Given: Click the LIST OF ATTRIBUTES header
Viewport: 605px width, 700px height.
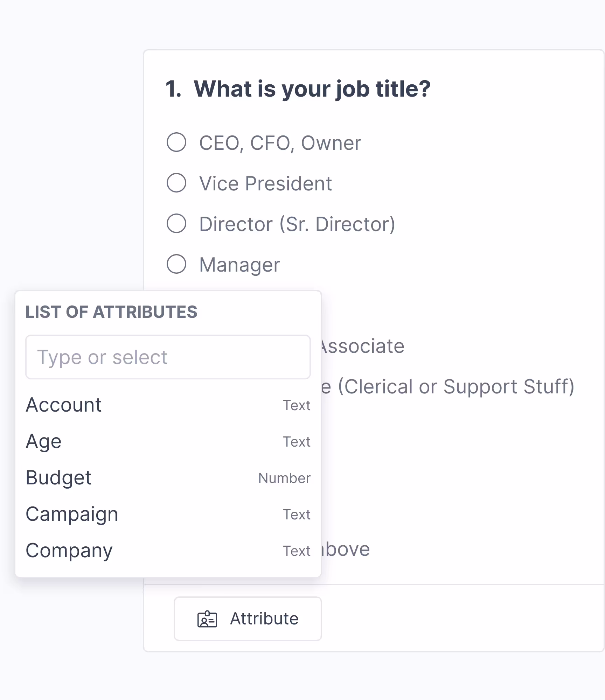Looking at the screenshot, I should [111, 312].
